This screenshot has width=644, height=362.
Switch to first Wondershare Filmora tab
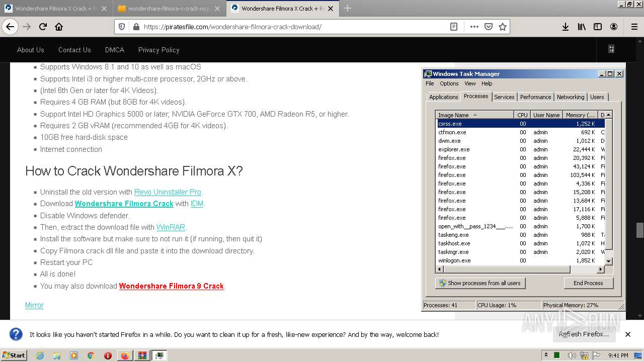pos(56,9)
